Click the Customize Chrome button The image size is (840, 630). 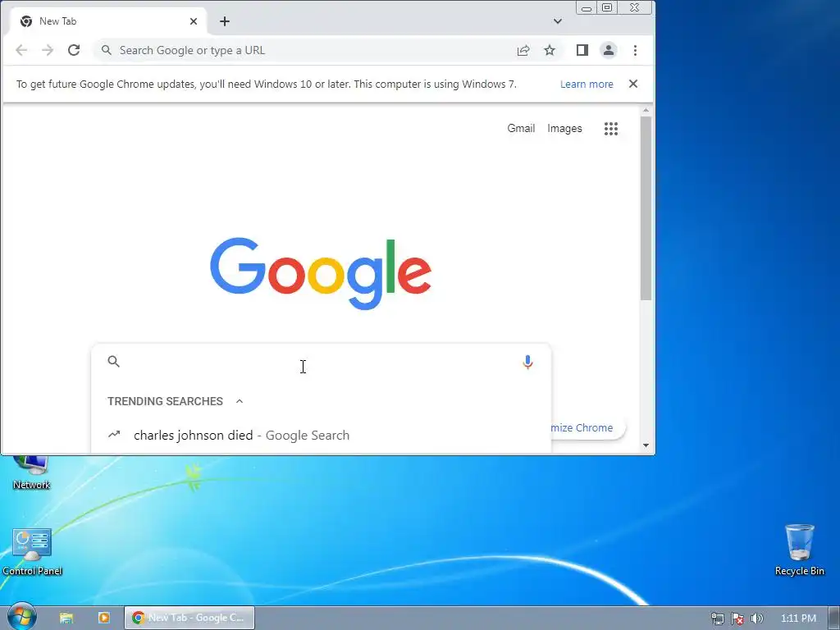tap(587, 427)
